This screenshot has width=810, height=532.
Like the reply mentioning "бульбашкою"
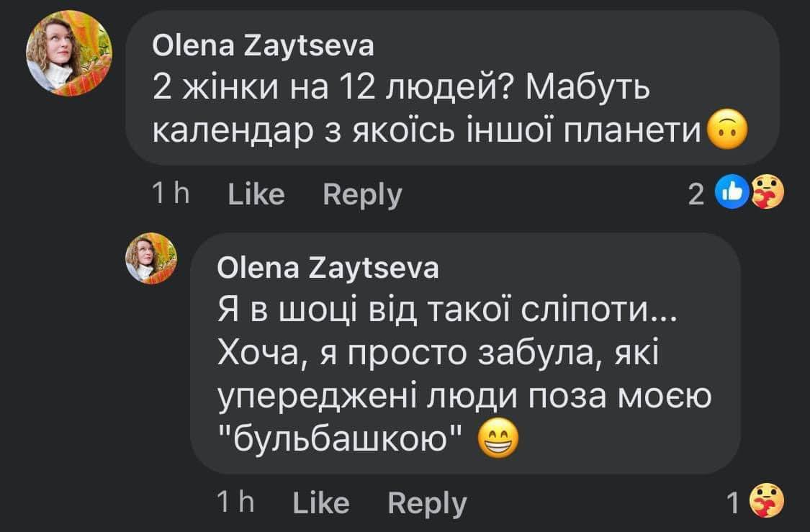click(x=321, y=502)
